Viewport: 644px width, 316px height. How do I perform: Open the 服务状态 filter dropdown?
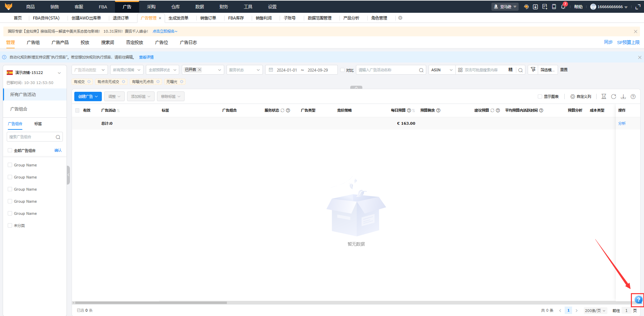pos(244,70)
